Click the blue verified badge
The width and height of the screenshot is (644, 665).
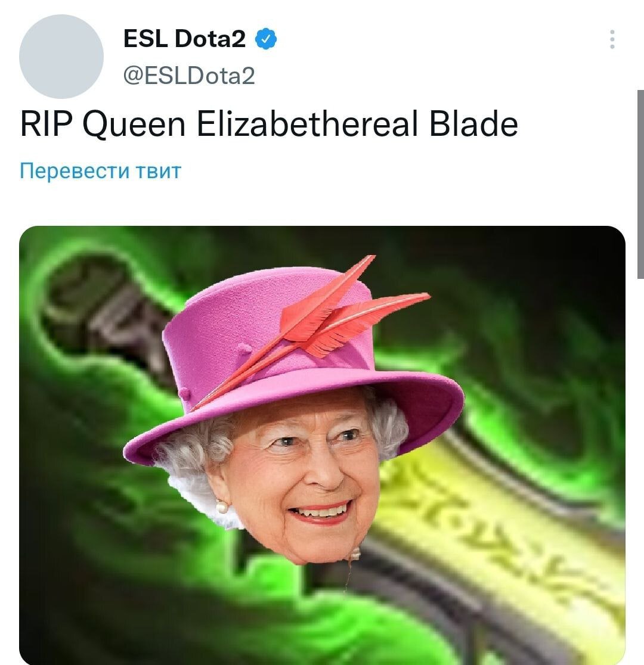tap(266, 39)
